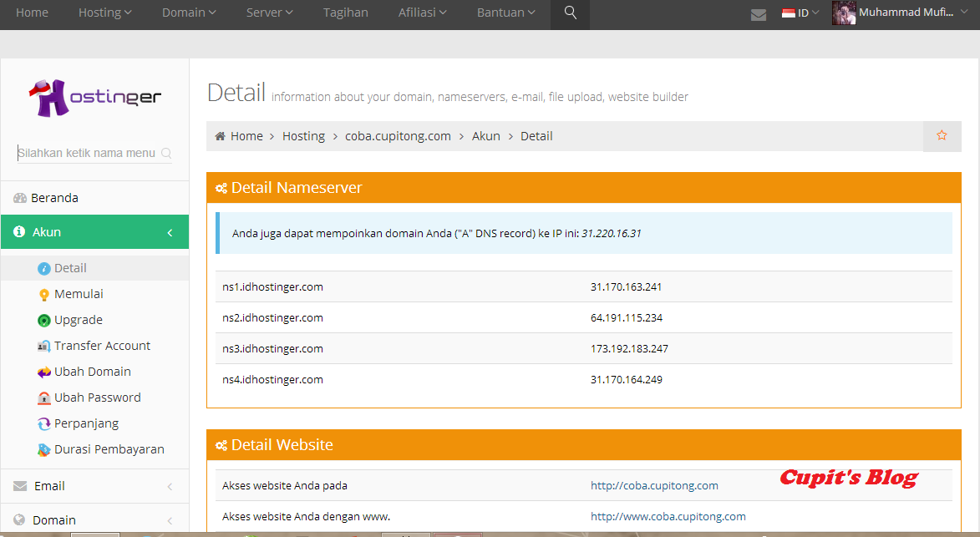Expand the Email sidebar section chevron

(170, 486)
